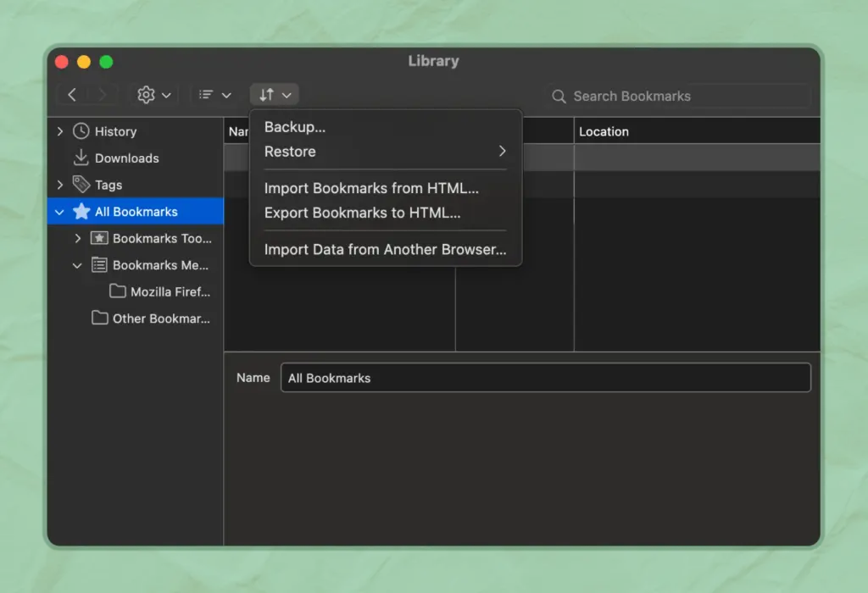
Task: Click the Mozilla Firefox folder icon
Action: pyautogui.click(x=117, y=291)
